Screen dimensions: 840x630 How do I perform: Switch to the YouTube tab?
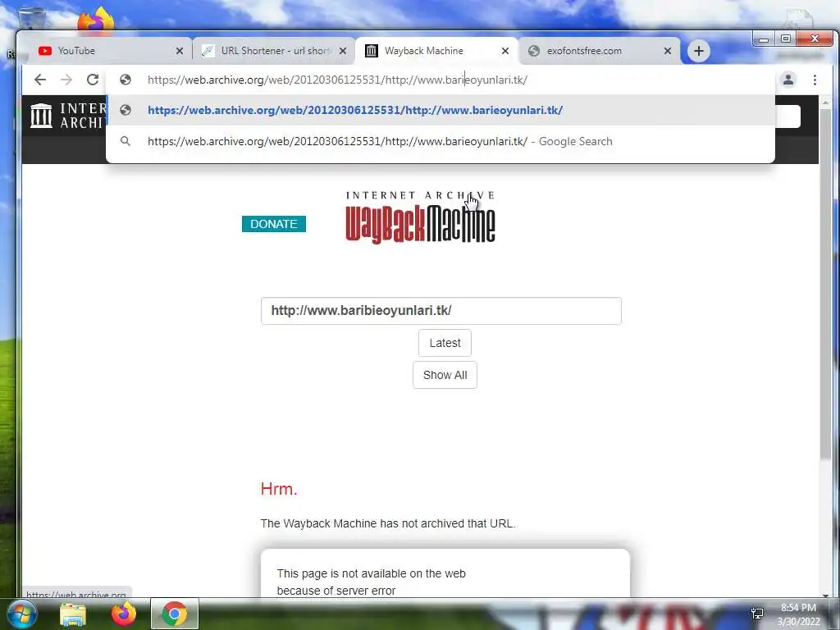pyautogui.click(x=110, y=51)
